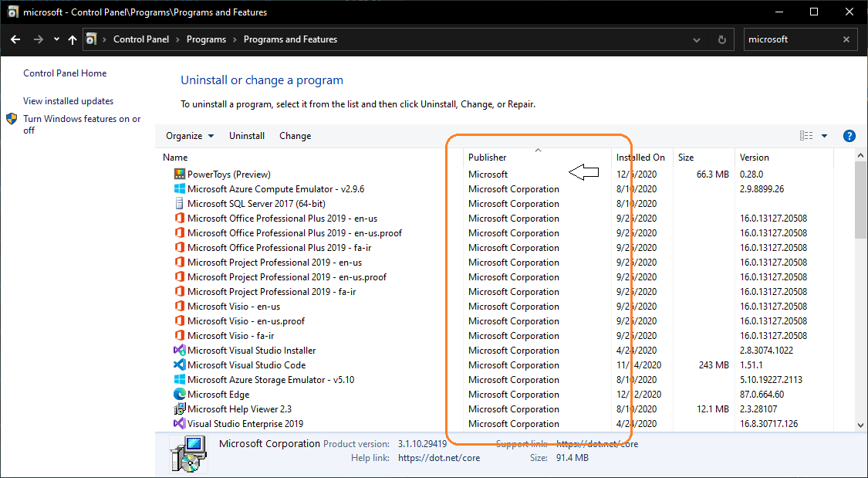Click the Azure Storage Emulator icon
868x478 pixels.
[179, 379]
